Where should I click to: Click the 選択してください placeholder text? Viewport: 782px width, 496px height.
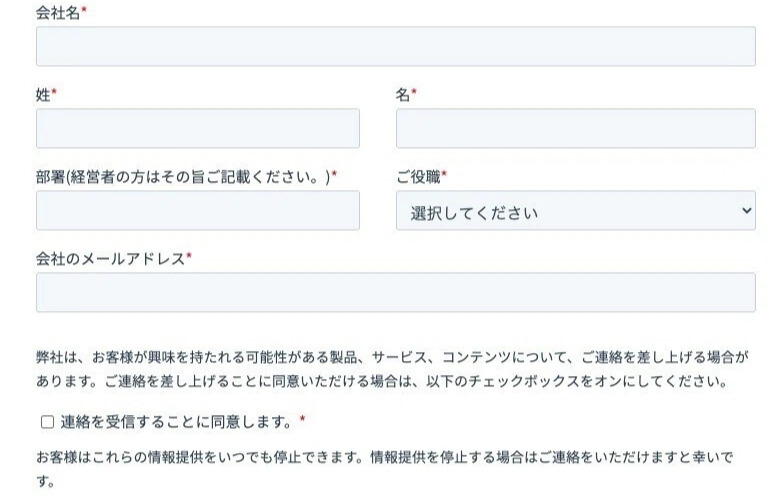tap(474, 213)
